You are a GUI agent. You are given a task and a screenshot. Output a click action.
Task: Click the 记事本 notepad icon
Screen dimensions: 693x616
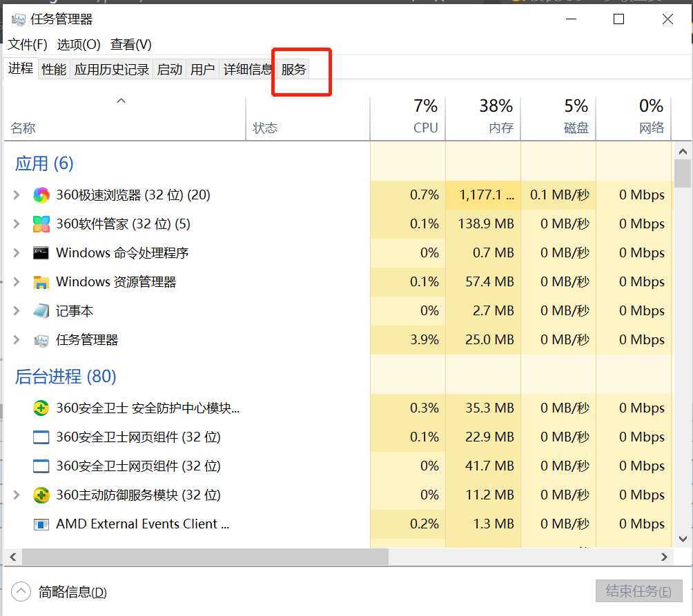(41, 311)
